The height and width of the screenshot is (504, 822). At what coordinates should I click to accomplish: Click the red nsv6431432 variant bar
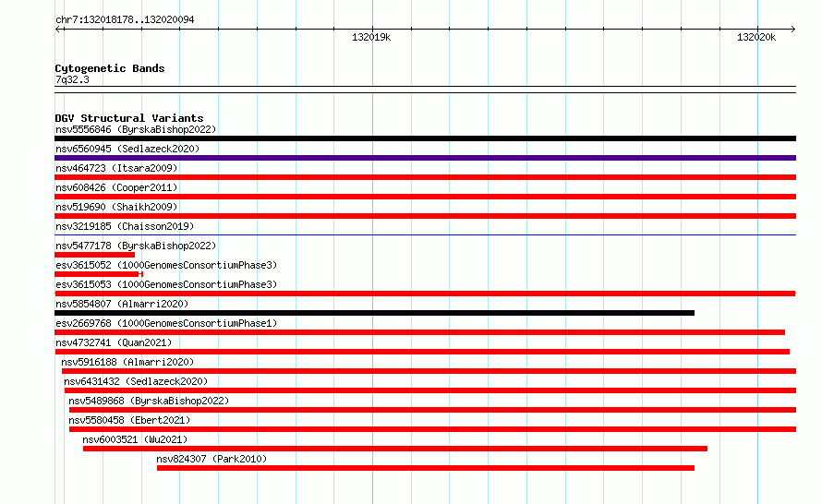[430, 390]
